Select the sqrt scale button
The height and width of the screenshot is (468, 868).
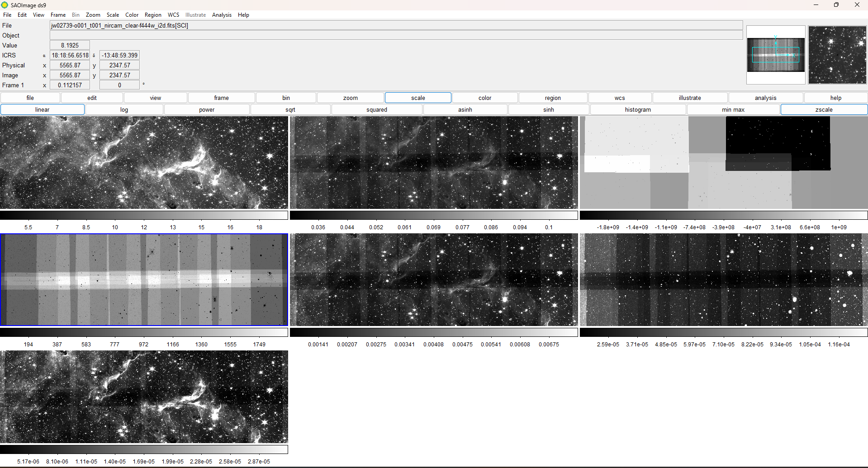(x=290, y=109)
